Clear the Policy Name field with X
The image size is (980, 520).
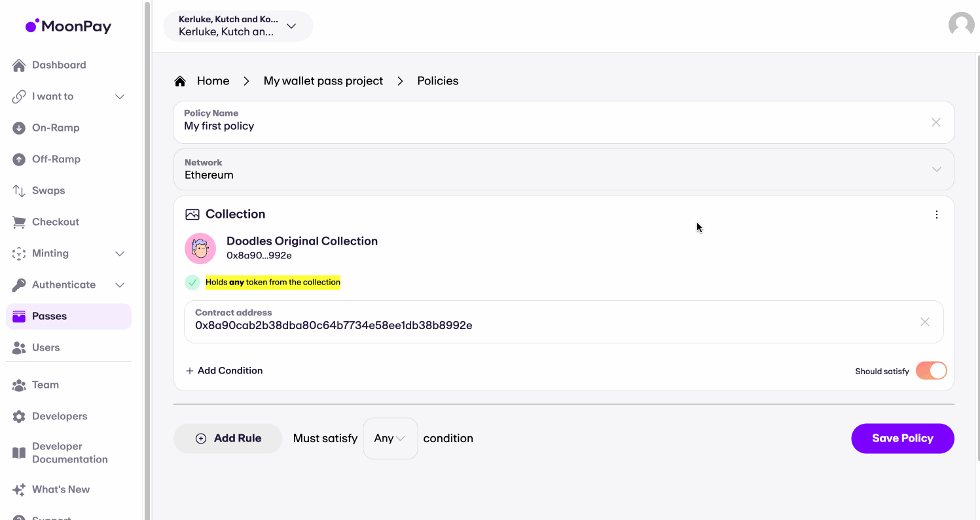(935, 122)
